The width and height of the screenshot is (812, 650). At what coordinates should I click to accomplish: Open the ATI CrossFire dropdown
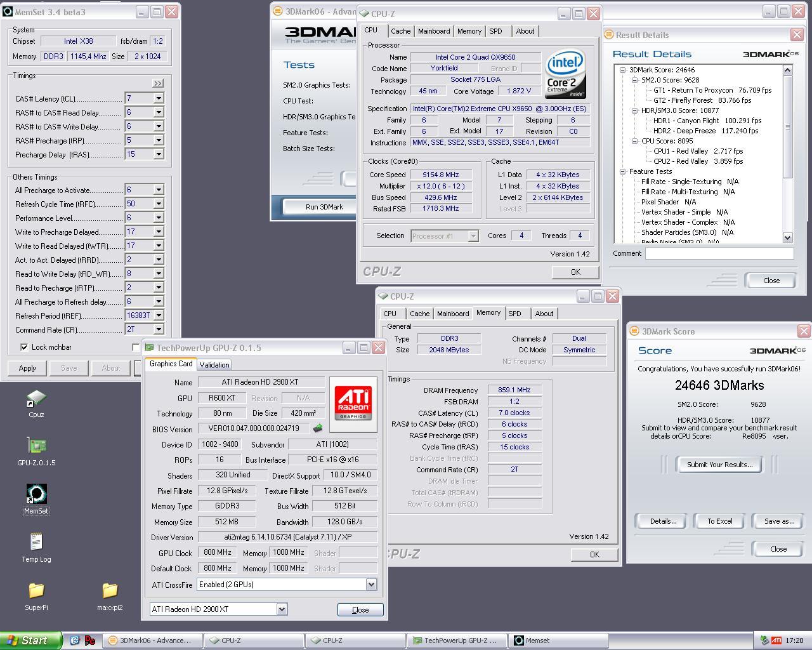[x=371, y=585]
